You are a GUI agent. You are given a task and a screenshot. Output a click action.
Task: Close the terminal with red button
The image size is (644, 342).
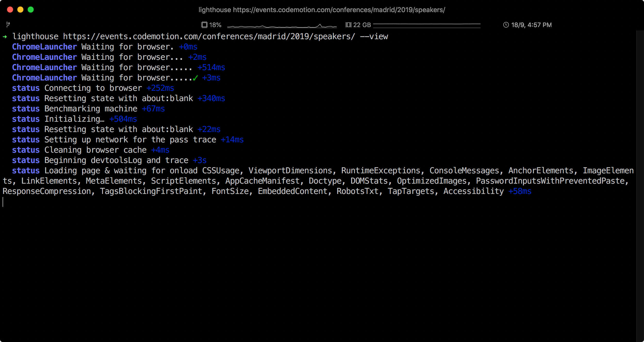pos(10,10)
